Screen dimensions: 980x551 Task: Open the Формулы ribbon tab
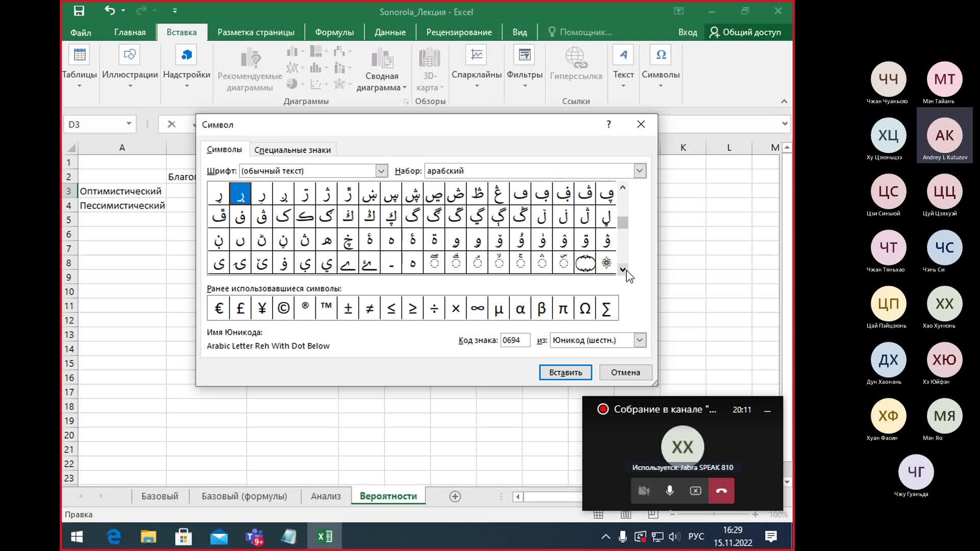[x=334, y=32]
